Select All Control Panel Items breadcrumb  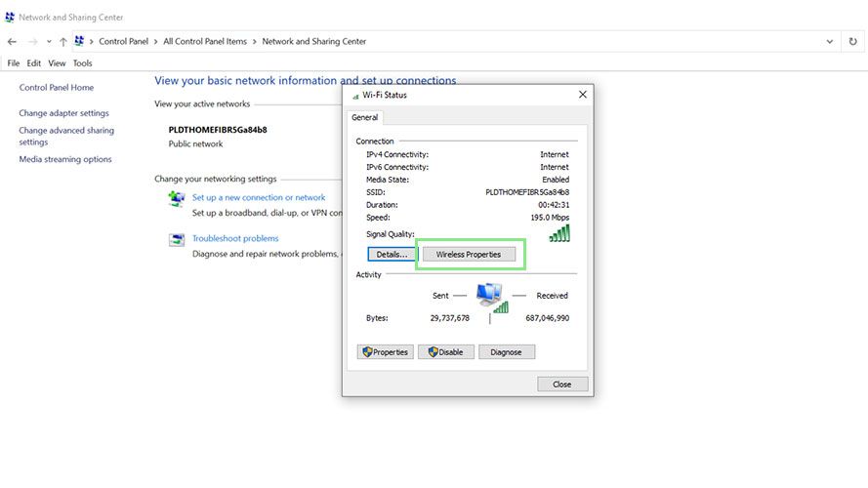point(205,42)
